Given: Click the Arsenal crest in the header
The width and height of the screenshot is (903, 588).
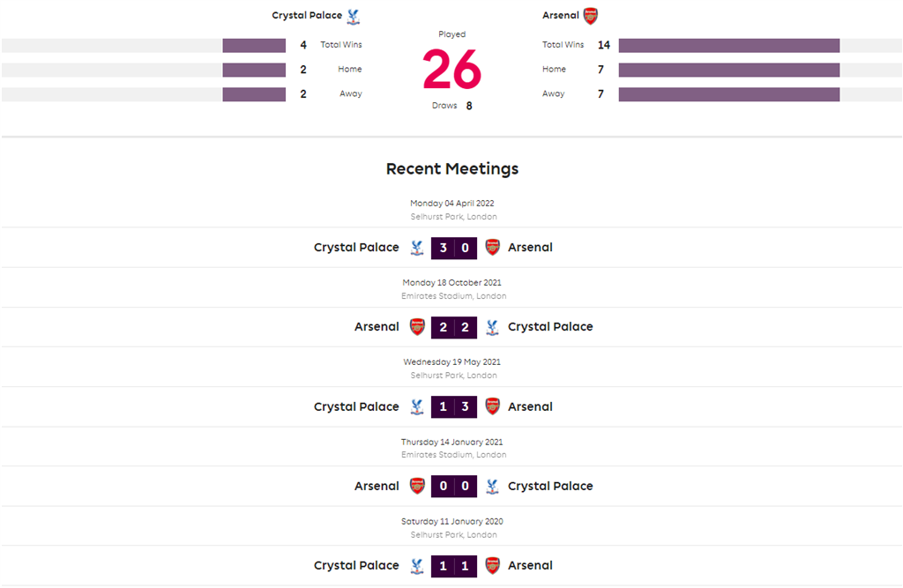Looking at the screenshot, I should tap(591, 16).
